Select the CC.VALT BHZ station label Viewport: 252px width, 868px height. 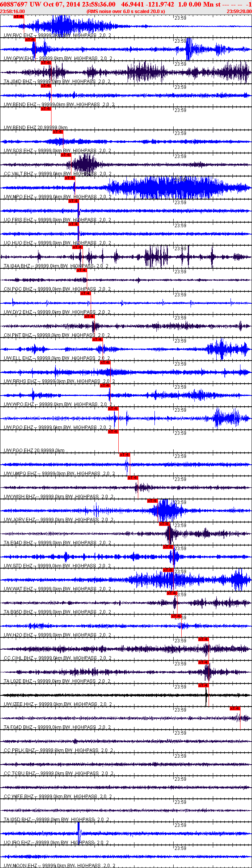[58, 173]
